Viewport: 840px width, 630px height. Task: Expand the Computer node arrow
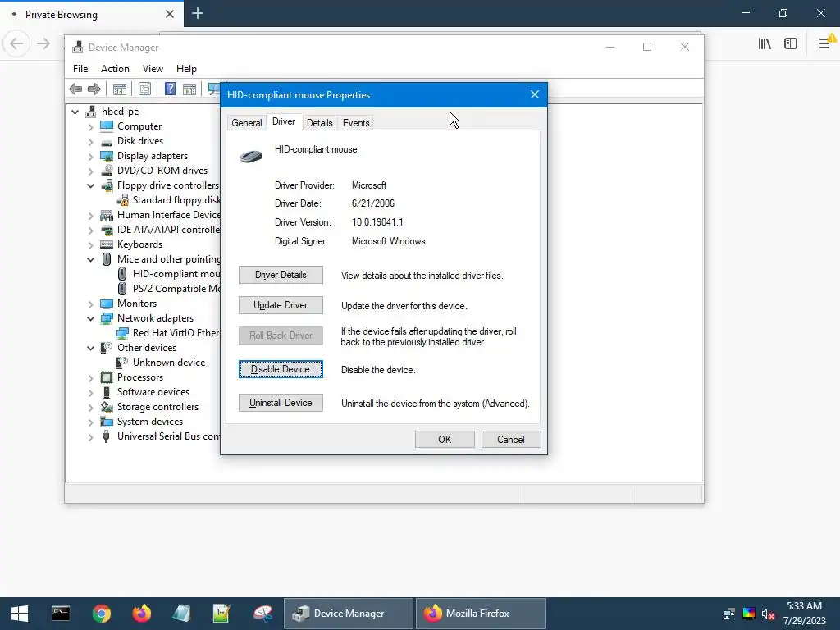[x=90, y=127]
